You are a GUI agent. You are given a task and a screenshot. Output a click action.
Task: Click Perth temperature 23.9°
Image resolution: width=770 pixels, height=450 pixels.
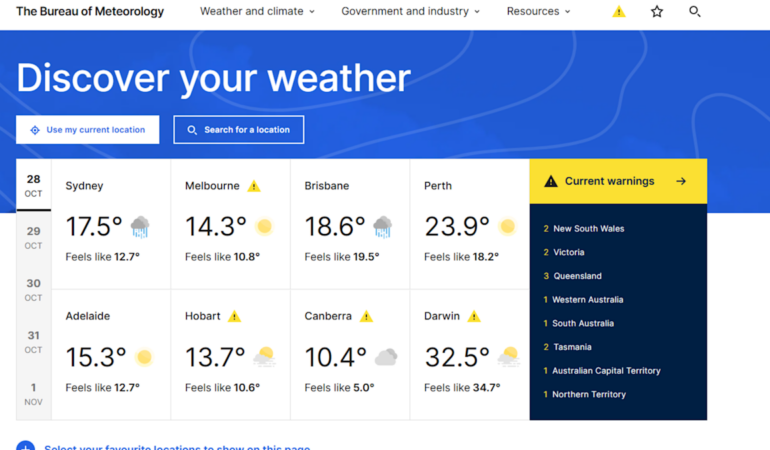pyautogui.click(x=457, y=227)
